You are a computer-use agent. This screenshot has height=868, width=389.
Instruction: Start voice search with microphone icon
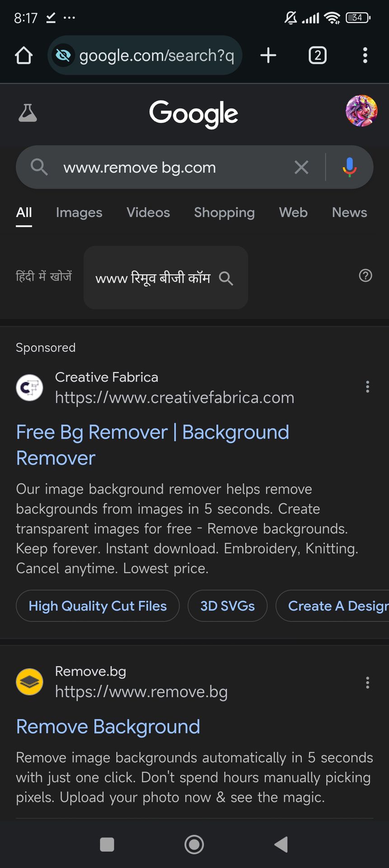click(349, 167)
